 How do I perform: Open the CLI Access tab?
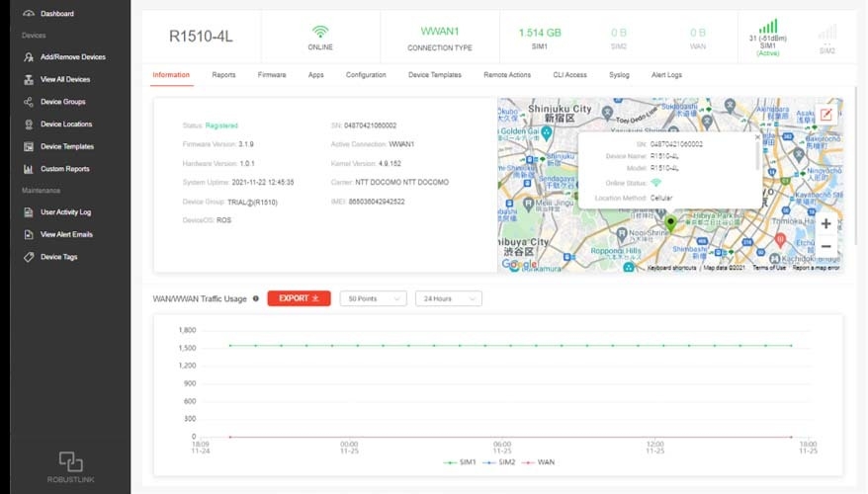pyautogui.click(x=567, y=75)
